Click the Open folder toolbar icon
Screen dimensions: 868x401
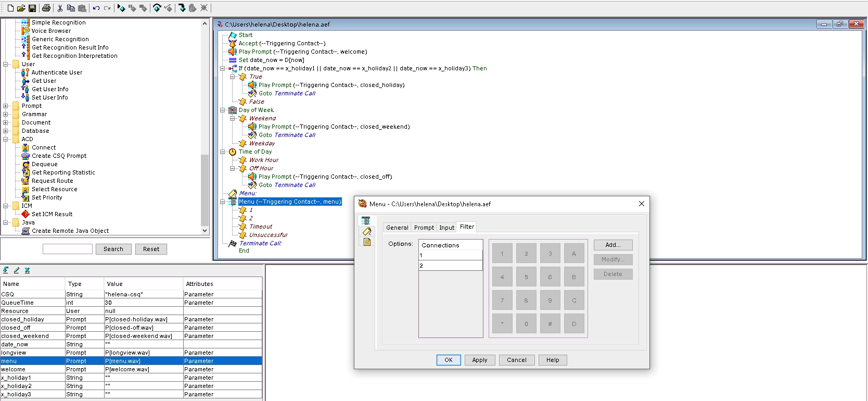click(21, 8)
